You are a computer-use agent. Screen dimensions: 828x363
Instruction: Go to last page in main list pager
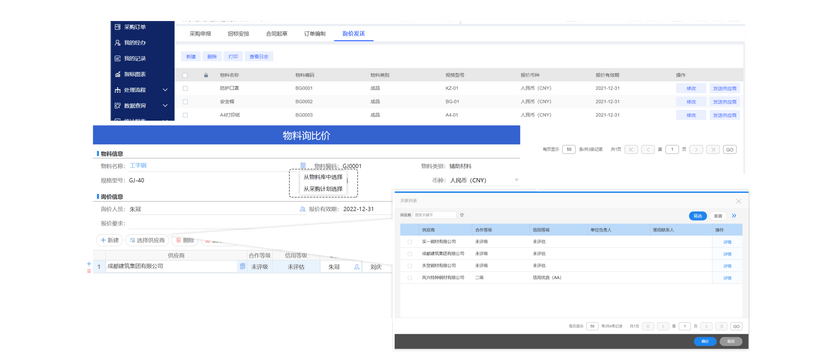point(713,150)
